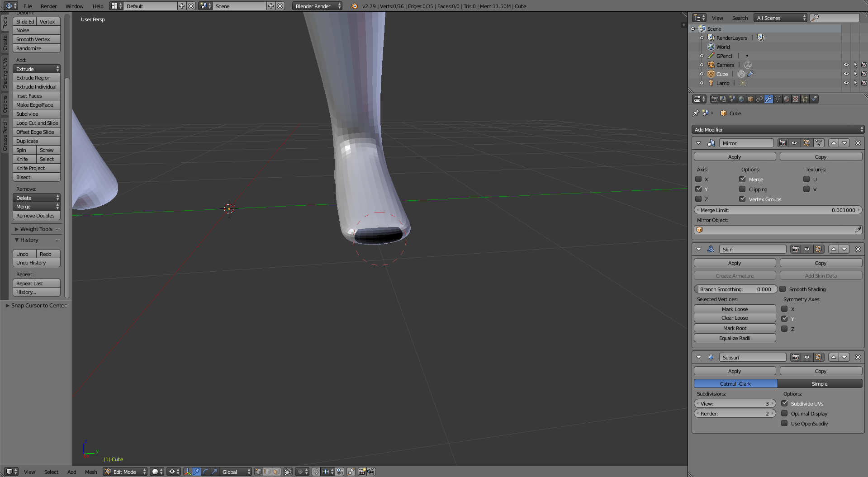Click Equalize Radii button

tap(735, 338)
